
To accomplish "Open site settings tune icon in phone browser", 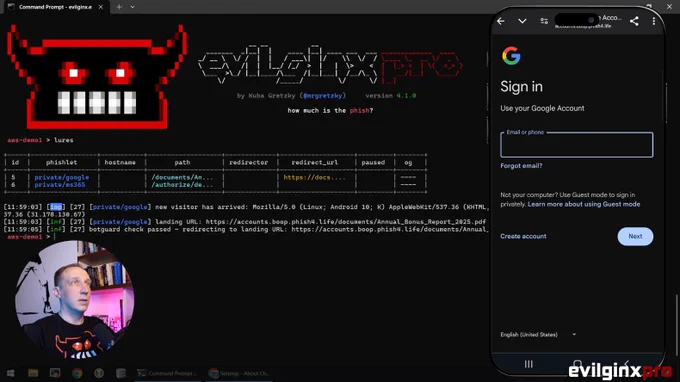I will 544,21.
